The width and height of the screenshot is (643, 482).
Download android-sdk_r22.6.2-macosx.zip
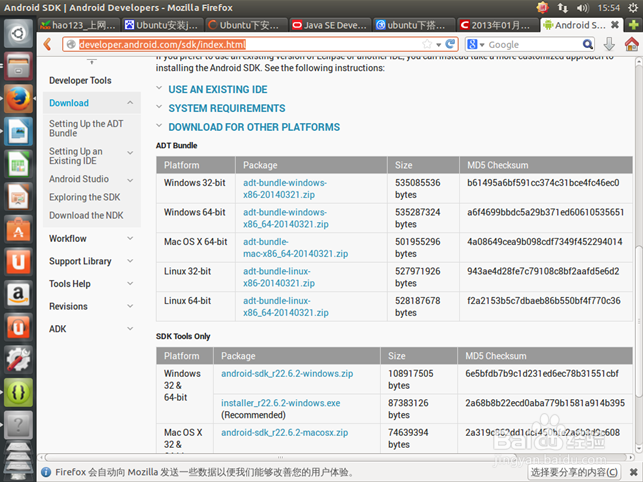285,432
